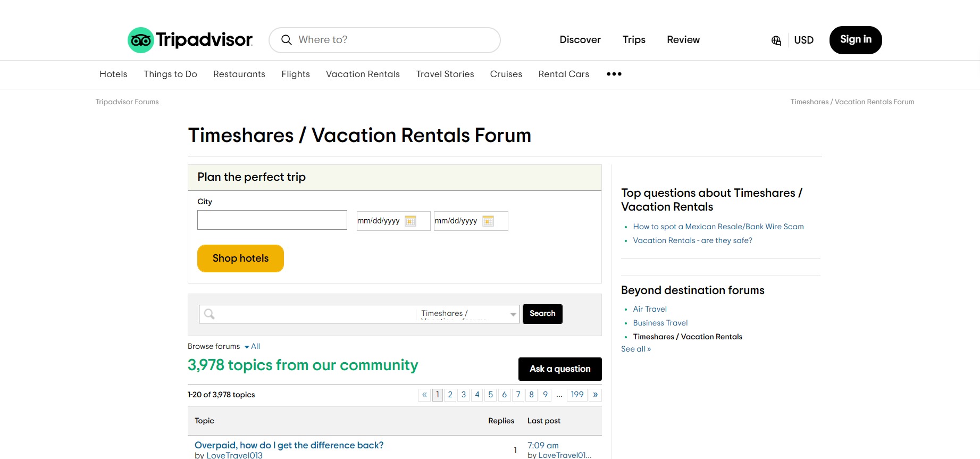Select Cruises in the navigation bar

tap(506, 74)
